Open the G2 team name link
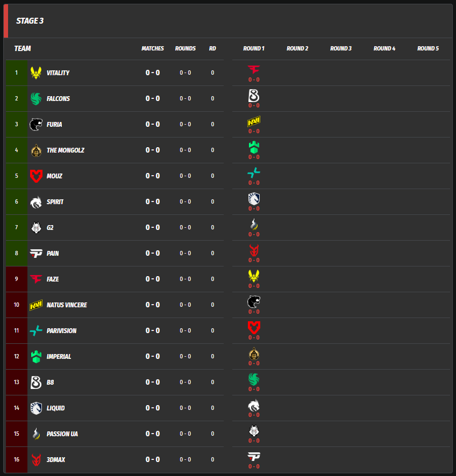This screenshot has height=476, width=456. pyautogui.click(x=50, y=227)
